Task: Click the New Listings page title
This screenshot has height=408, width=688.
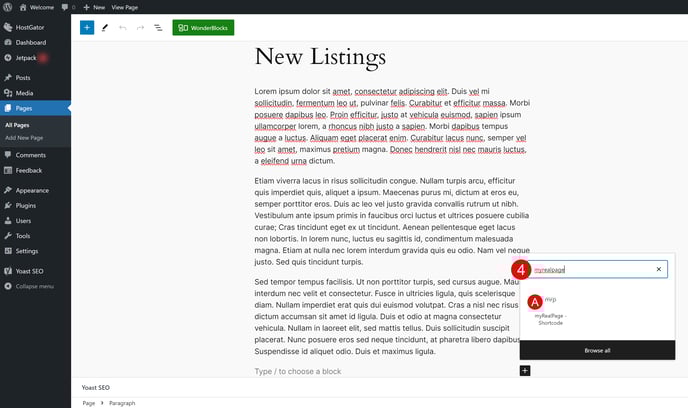Action: (x=320, y=57)
